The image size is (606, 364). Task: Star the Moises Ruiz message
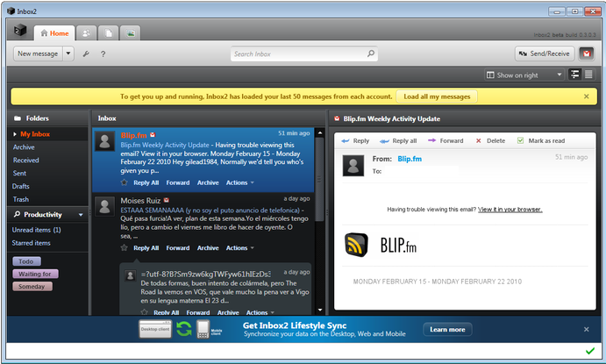(124, 247)
